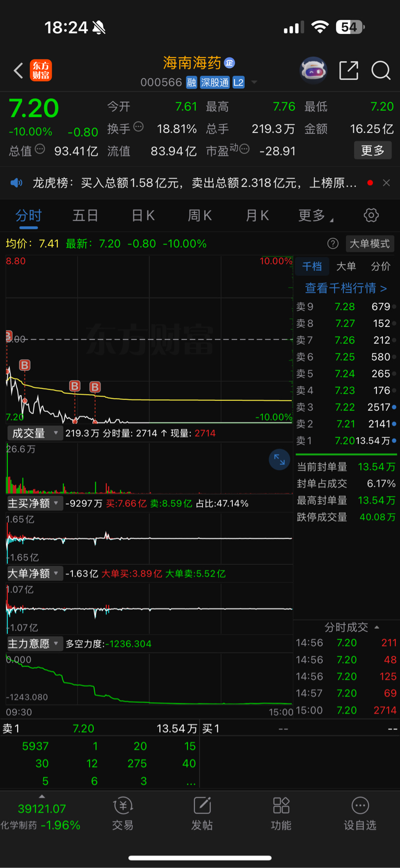
Task: Tap the share export icon
Action: pos(348,70)
